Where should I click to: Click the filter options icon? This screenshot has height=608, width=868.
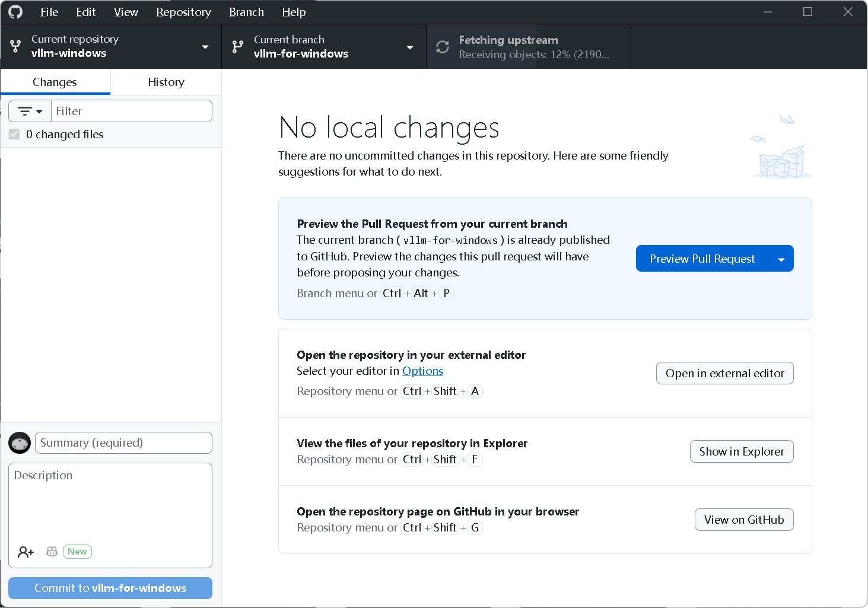point(25,111)
